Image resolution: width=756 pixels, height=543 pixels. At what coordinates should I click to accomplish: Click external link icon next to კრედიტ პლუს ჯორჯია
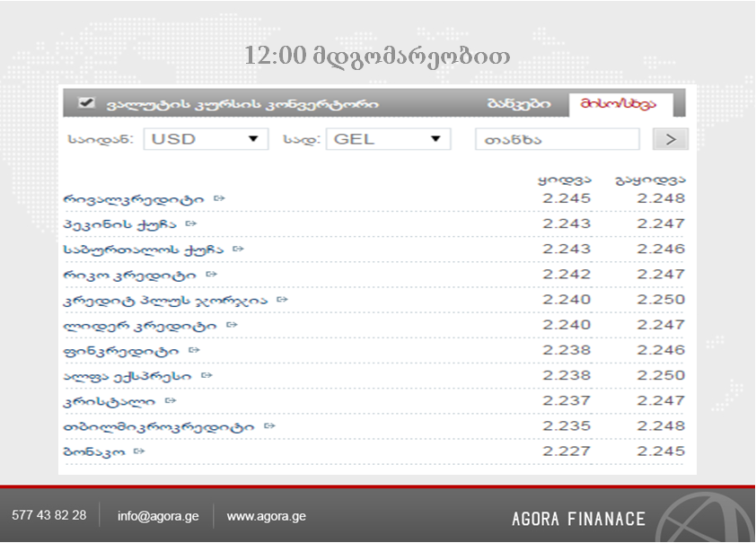[x=283, y=299]
